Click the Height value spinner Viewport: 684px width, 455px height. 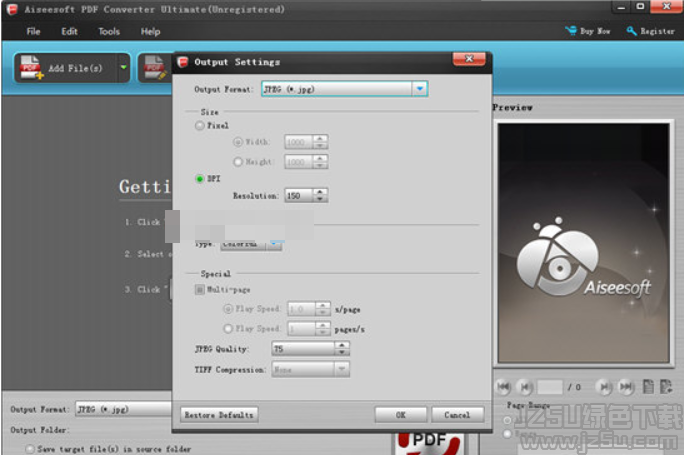pyautogui.click(x=306, y=162)
